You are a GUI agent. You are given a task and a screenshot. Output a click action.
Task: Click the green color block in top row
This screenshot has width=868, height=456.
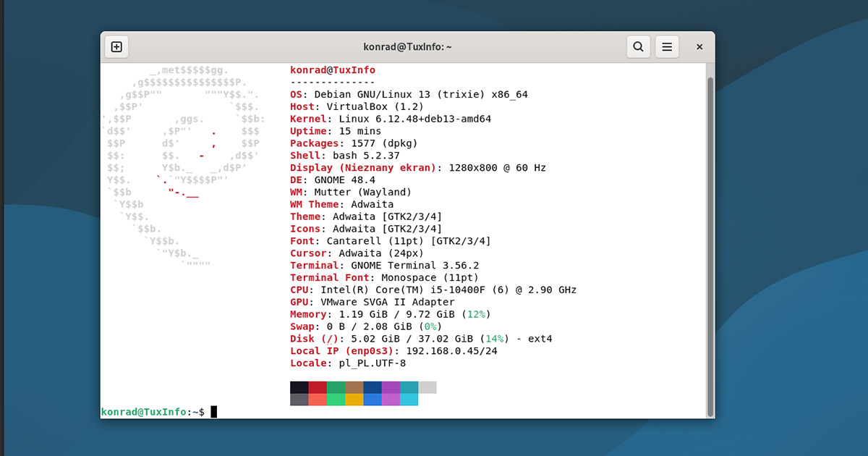click(x=336, y=387)
